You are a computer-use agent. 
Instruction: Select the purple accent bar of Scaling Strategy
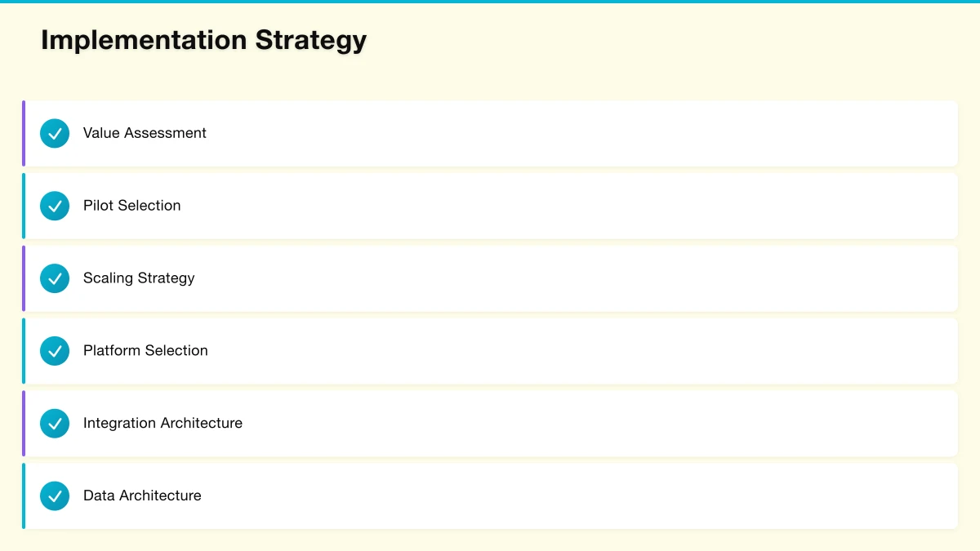24,278
